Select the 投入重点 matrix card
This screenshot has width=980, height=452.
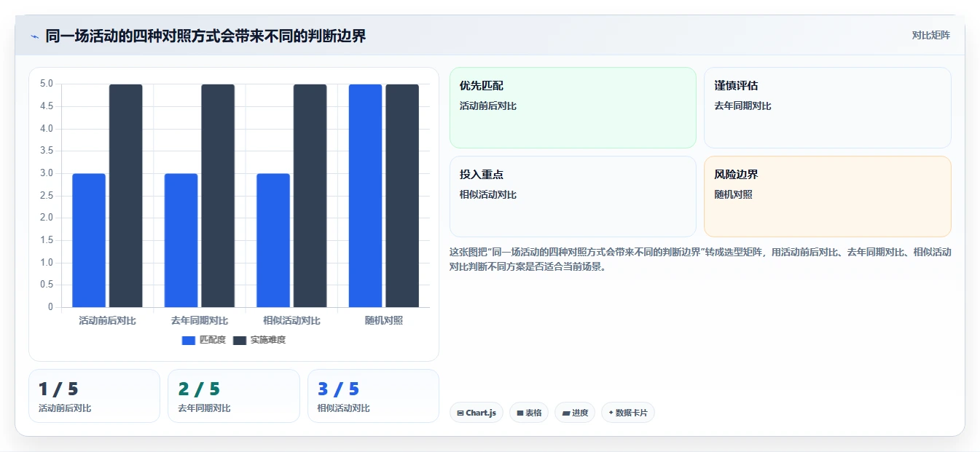573,197
